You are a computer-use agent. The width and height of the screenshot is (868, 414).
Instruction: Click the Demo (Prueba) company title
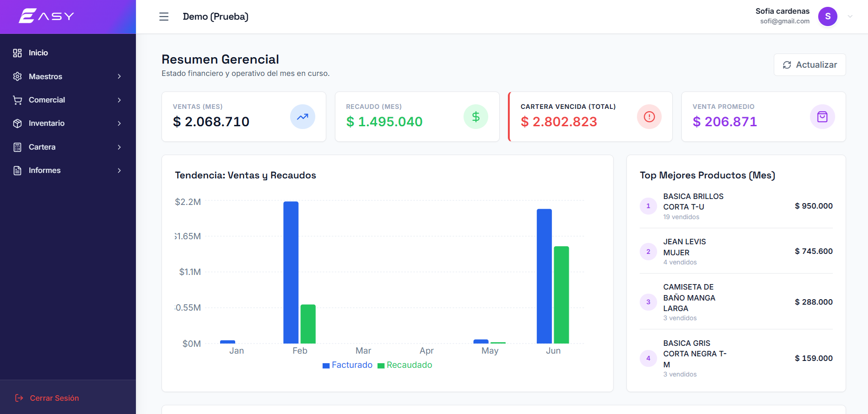pyautogui.click(x=216, y=16)
